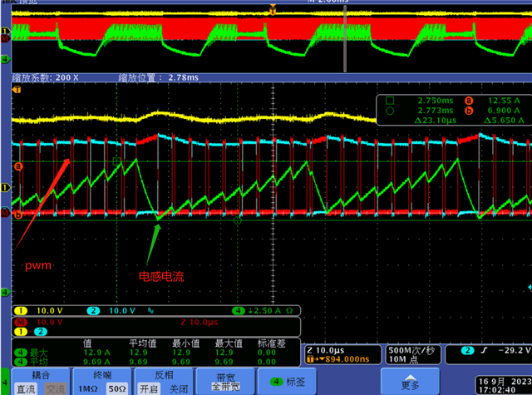Click the orange a icon in cursor readout
Viewport: 532px width, 395px height.
tap(469, 101)
